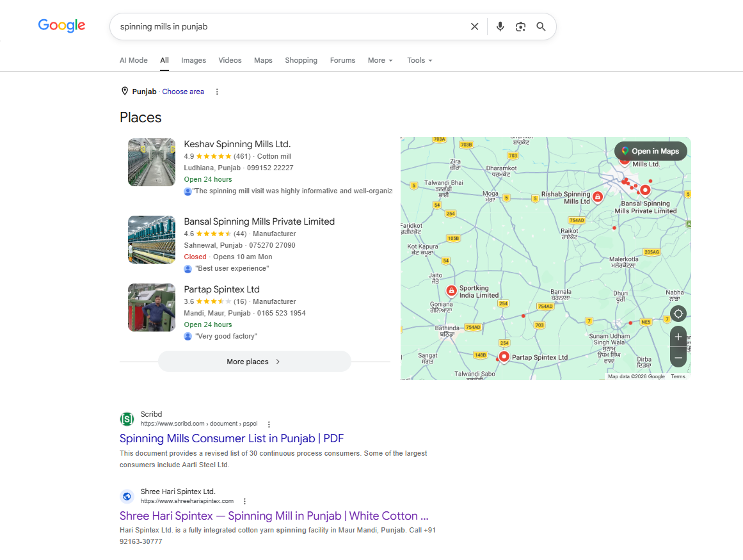Open three-dot menu next to Choose area

pyautogui.click(x=217, y=92)
